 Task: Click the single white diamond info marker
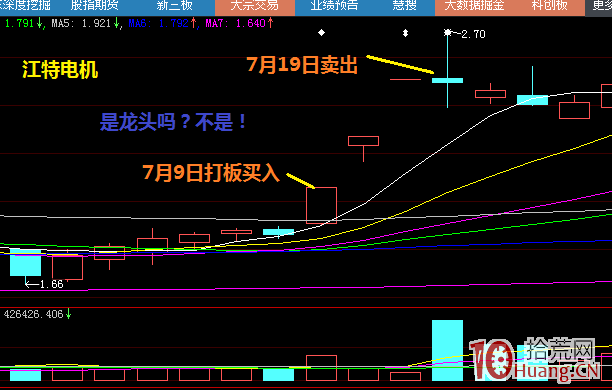click(321, 32)
